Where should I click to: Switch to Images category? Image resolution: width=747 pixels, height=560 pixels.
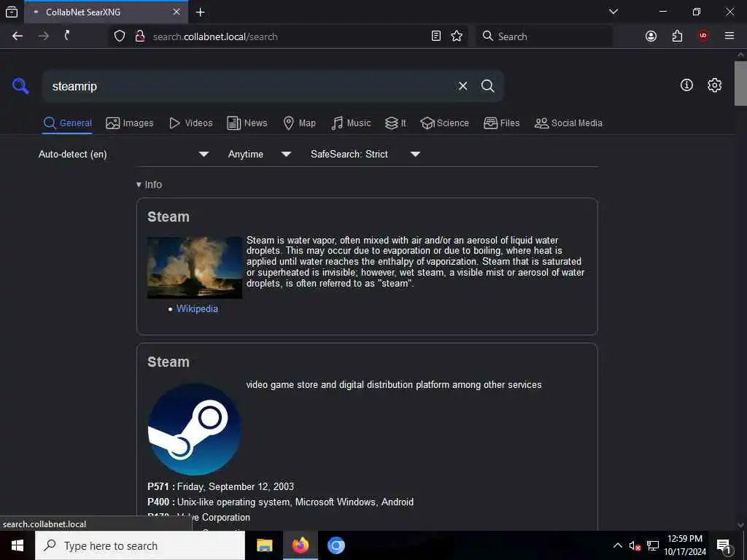130,122
